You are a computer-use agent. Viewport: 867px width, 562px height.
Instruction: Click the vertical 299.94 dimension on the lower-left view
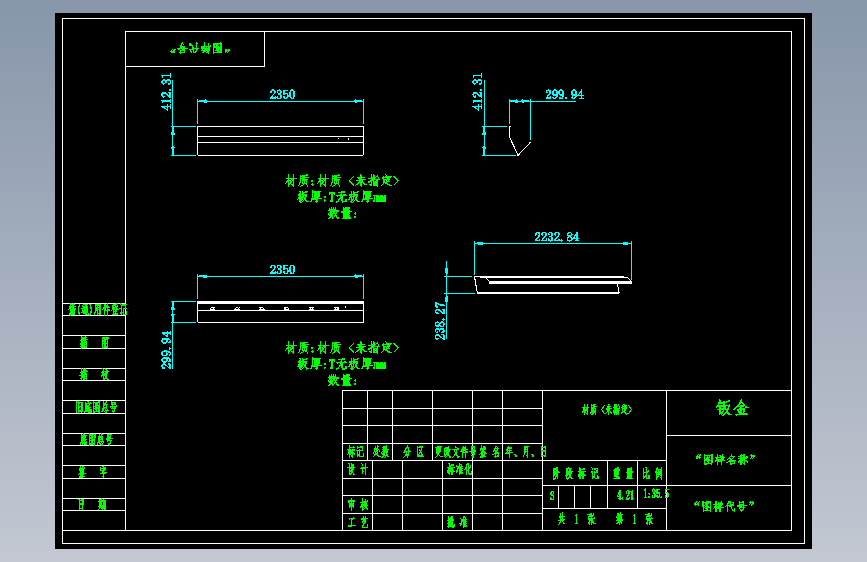pos(166,350)
